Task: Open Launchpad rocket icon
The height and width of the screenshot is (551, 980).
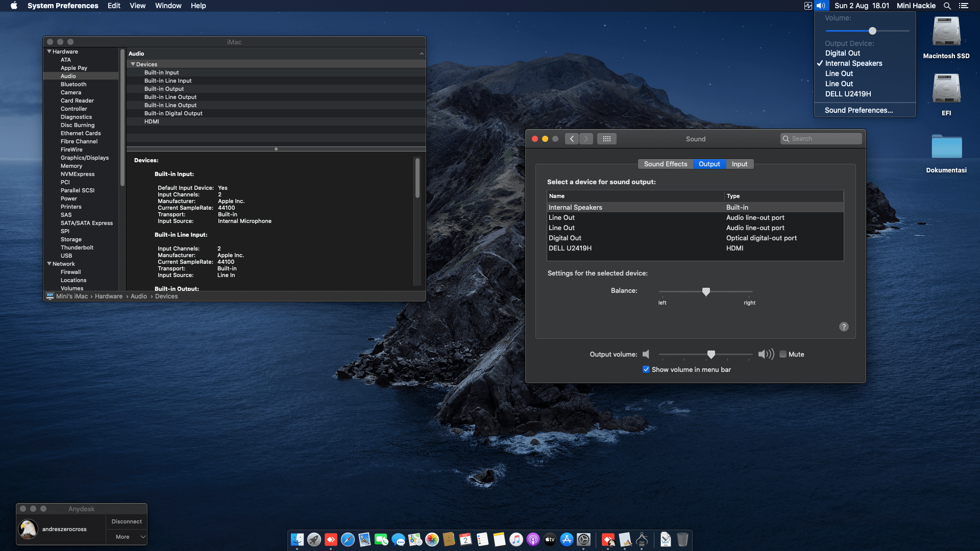Action: pos(314,539)
